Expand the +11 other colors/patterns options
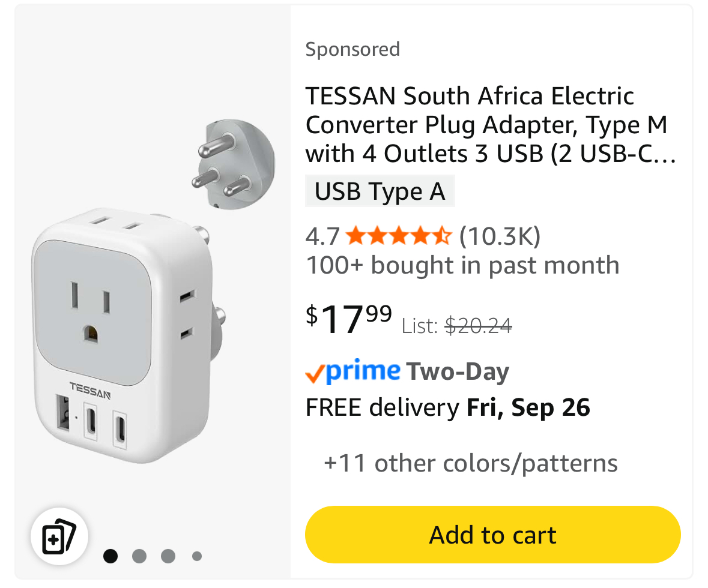The image size is (708, 588). (470, 463)
